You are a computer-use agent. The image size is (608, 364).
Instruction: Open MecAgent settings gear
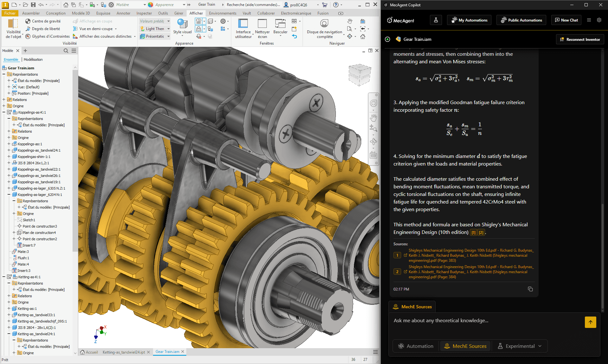click(599, 20)
